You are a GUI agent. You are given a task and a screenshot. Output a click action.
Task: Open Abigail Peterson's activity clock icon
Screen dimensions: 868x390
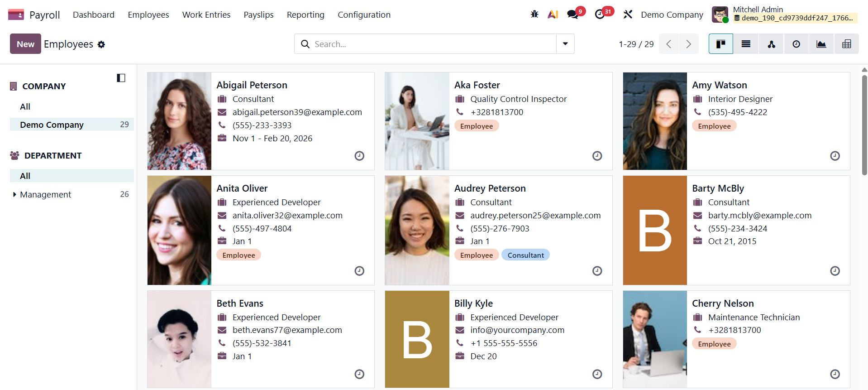click(359, 156)
